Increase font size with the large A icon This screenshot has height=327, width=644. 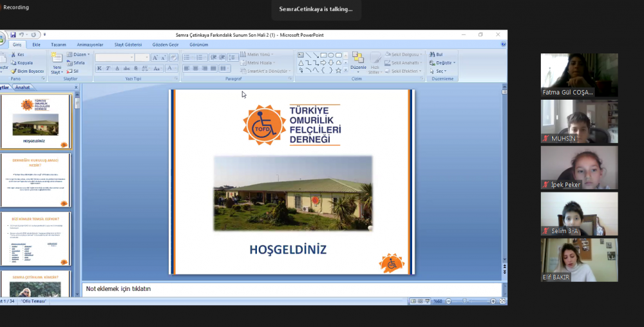(155, 57)
